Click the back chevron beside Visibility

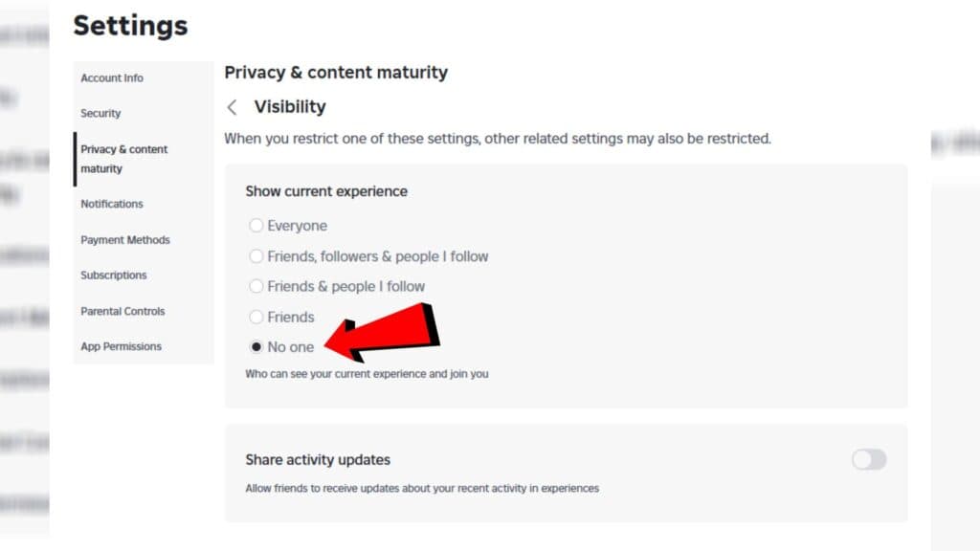[x=232, y=107]
